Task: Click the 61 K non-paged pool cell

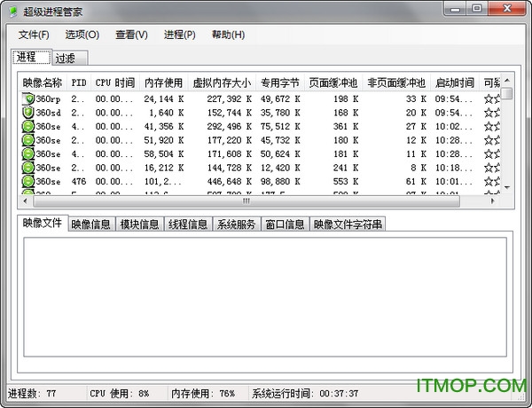Action: 416,181
